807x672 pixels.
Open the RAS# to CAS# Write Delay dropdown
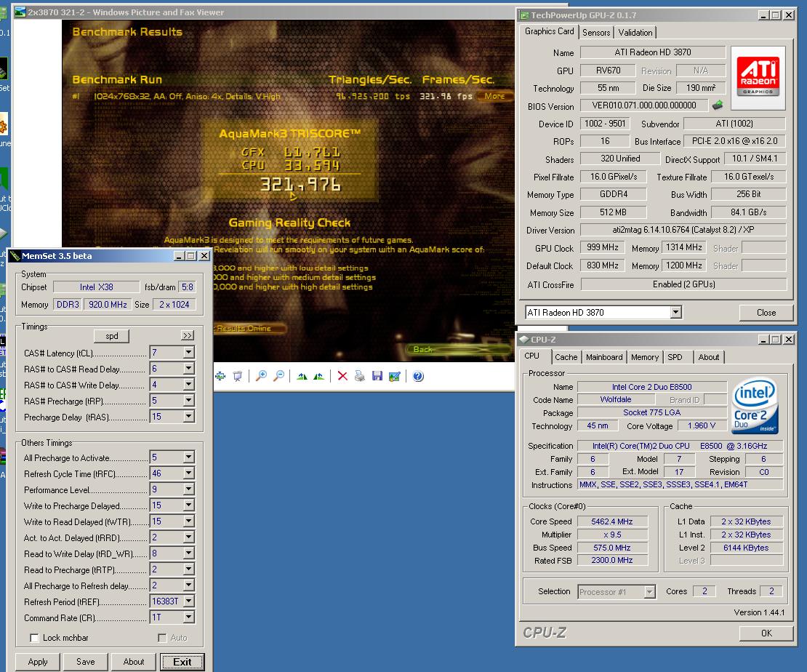pyautogui.click(x=189, y=385)
